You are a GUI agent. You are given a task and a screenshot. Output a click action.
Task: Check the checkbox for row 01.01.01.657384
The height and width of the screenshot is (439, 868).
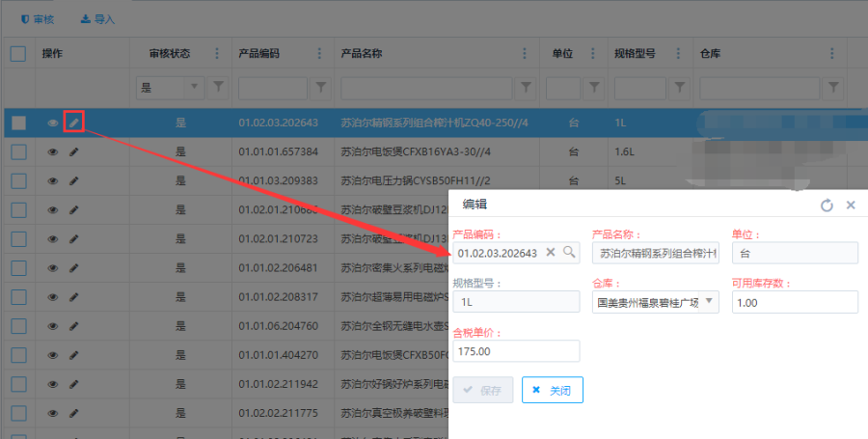(x=18, y=152)
